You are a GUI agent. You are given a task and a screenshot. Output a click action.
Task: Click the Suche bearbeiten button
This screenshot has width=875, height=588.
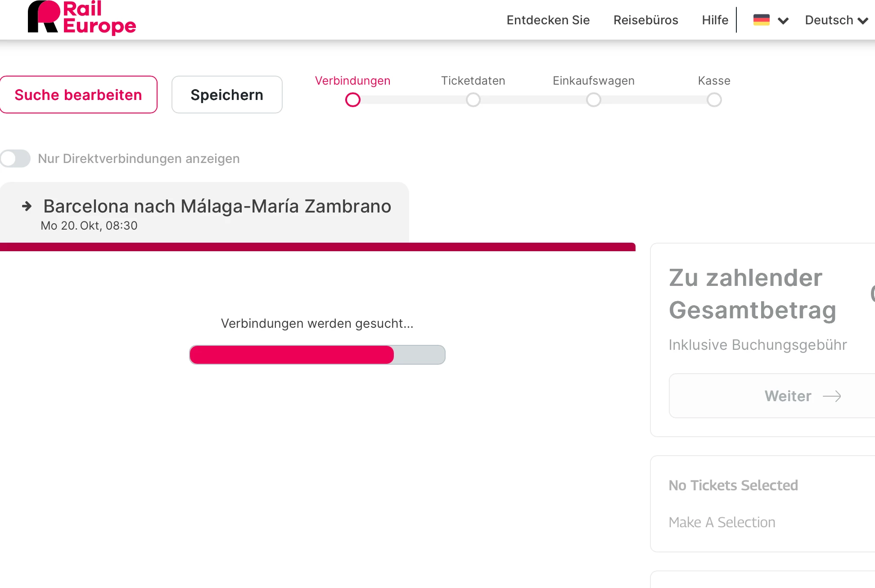coord(78,95)
